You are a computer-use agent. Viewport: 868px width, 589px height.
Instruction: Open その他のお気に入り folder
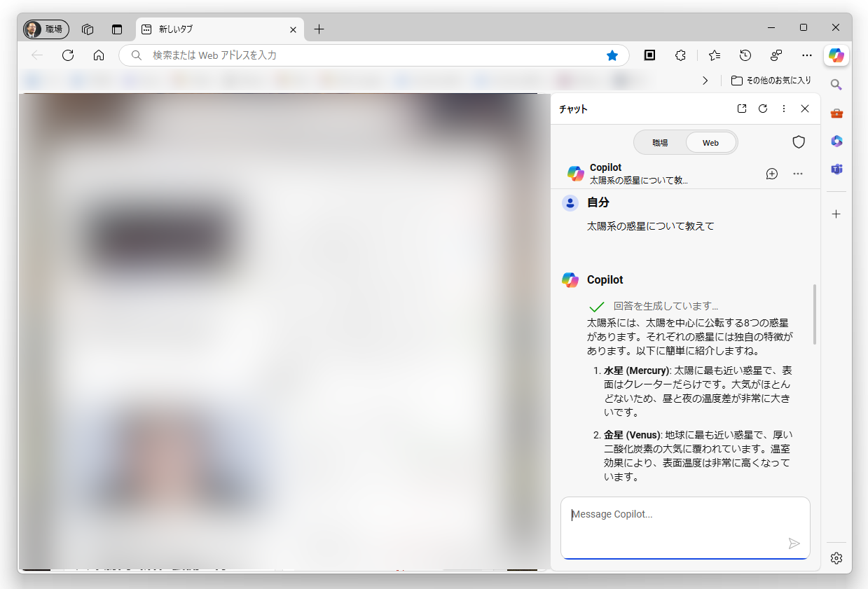point(771,81)
